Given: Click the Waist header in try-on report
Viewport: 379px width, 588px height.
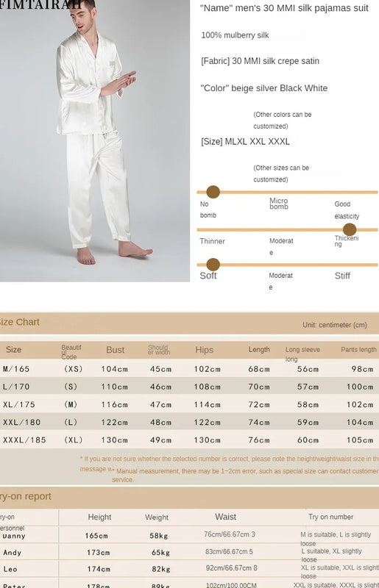Looking at the screenshot, I should (x=225, y=517).
